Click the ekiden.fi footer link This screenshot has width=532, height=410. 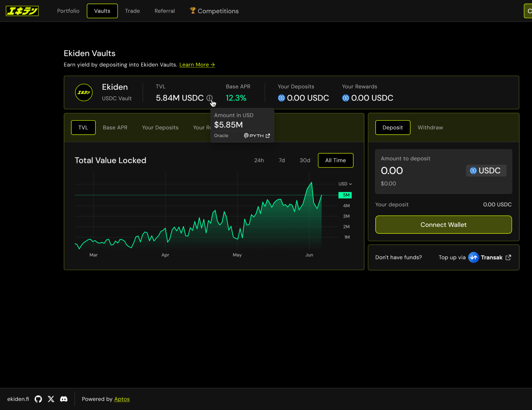pos(18,399)
